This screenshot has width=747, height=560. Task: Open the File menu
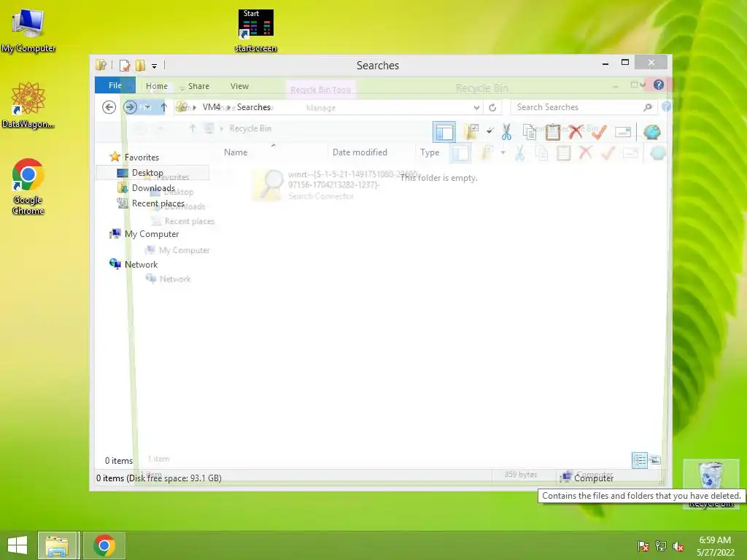click(x=115, y=85)
